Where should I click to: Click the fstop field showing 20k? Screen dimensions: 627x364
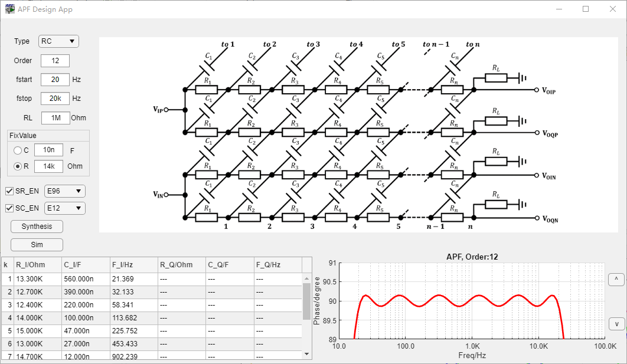55,99
